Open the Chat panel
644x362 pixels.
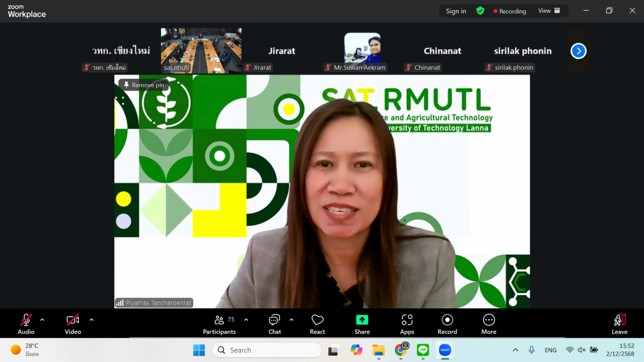pyautogui.click(x=274, y=324)
